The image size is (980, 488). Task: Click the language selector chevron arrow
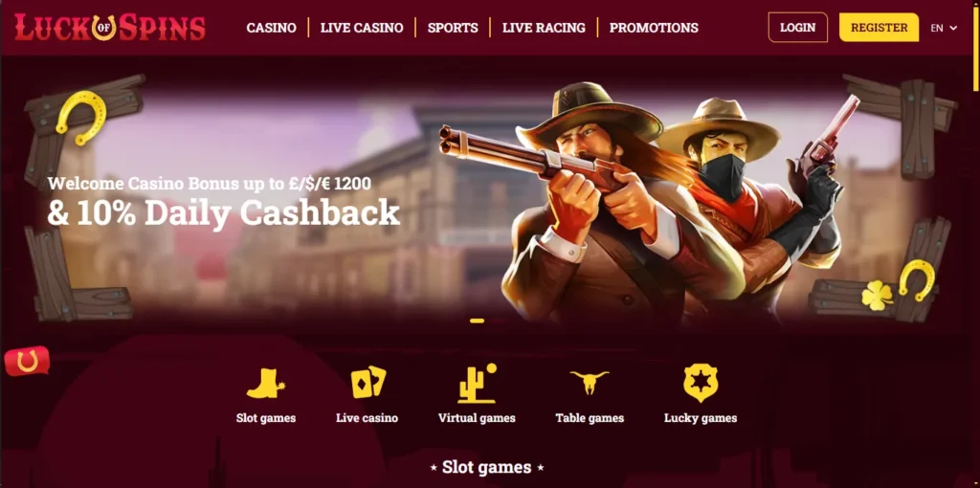coord(953,28)
